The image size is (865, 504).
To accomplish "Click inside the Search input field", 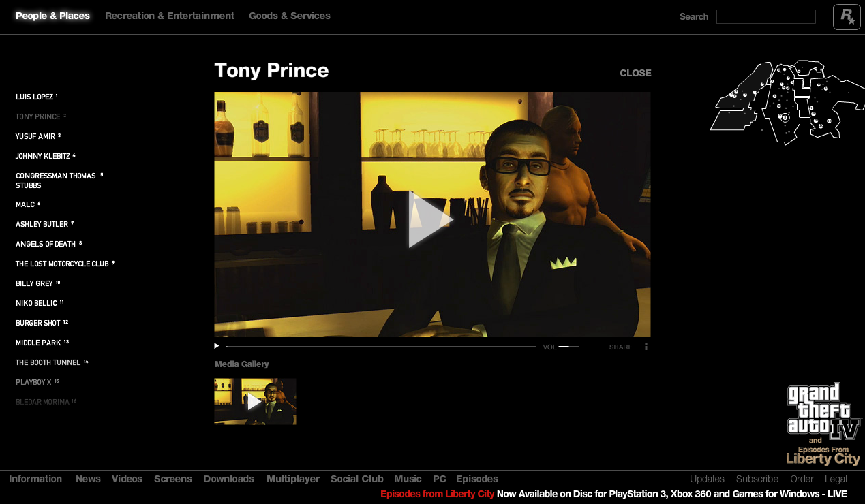I will click(x=765, y=17).
